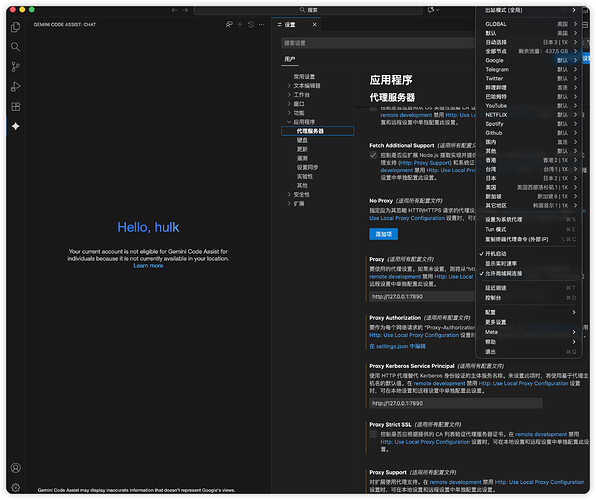Open the Run and Debug view

[16, 87]
